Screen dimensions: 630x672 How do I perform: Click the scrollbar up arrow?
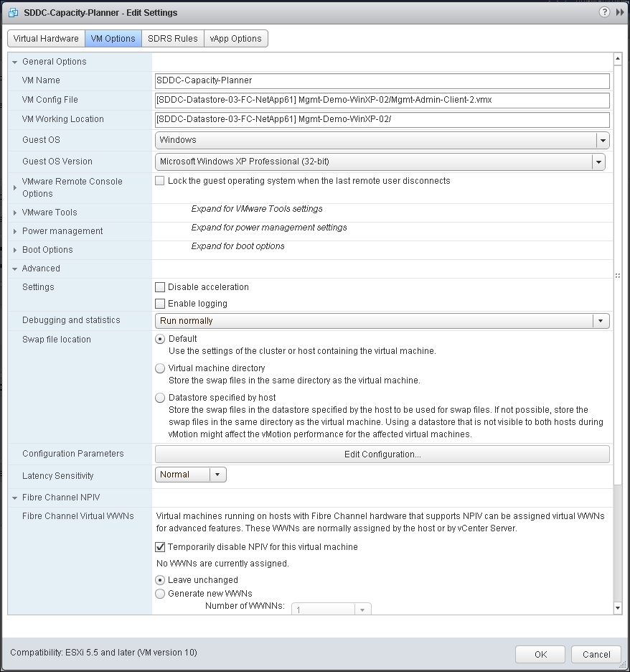pos(618,58)
